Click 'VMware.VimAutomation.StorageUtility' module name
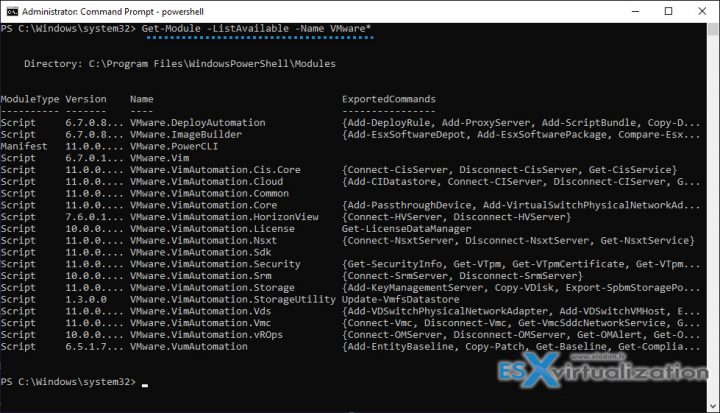This screenshot has width=720, height=413. point(233,300)
